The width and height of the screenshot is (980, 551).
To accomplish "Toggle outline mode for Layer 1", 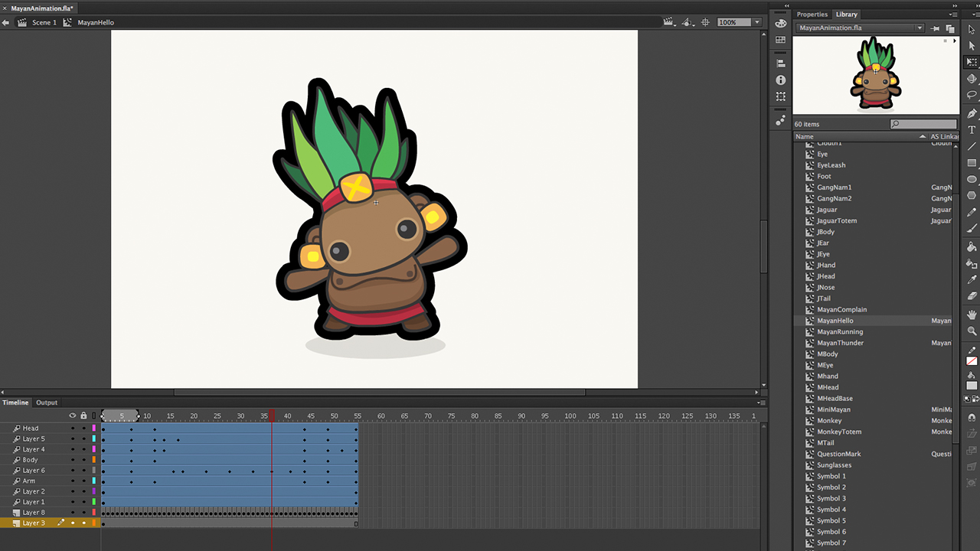I will 94,502.
